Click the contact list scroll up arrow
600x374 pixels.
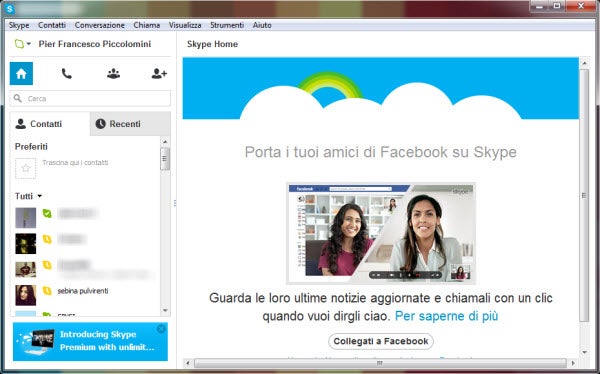click(165, 142)
